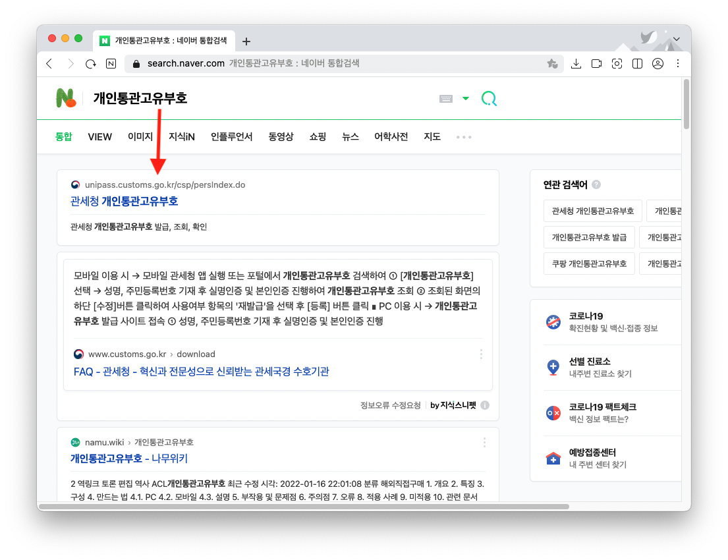Open the 어학사전 tab
Screen dimensions: 728x560
(x=391, y=136)
